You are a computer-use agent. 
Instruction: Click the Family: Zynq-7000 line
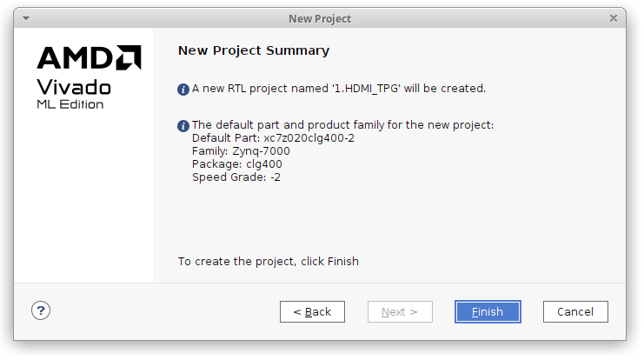241,151
